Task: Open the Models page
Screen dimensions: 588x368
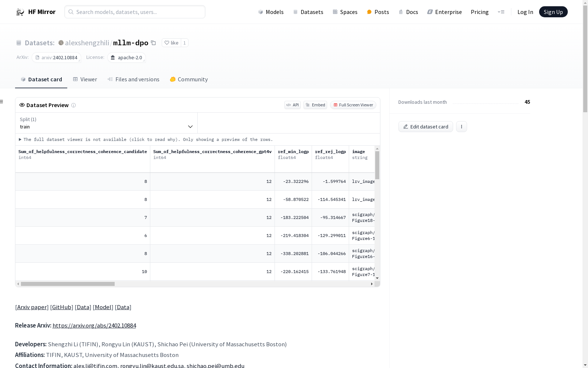Action: (271, 12)
